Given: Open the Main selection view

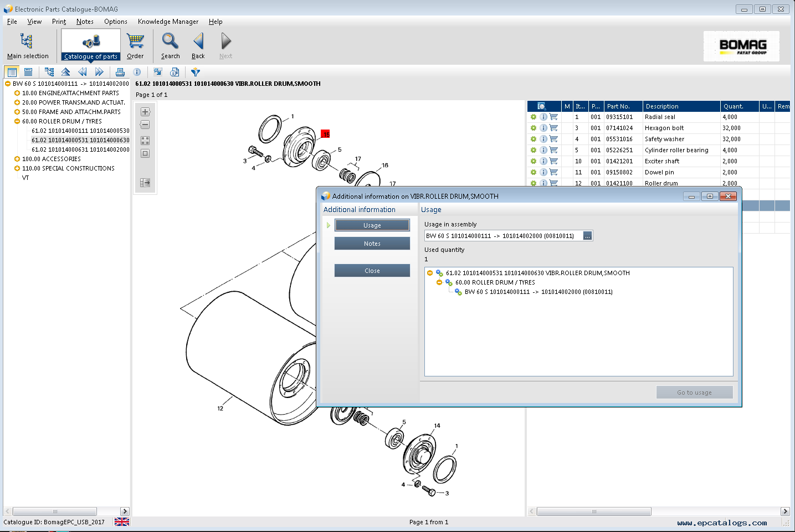Looking at the screenshot, I should [27, 45].
